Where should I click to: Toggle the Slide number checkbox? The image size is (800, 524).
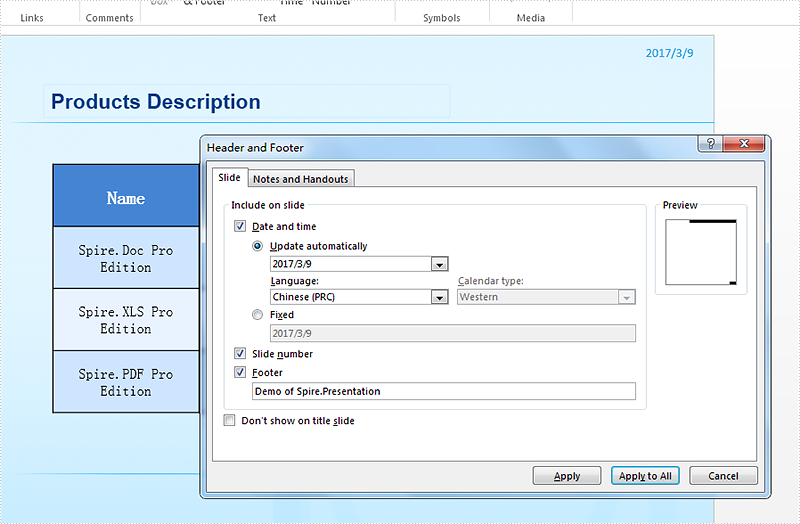click(x=240, y=353)
